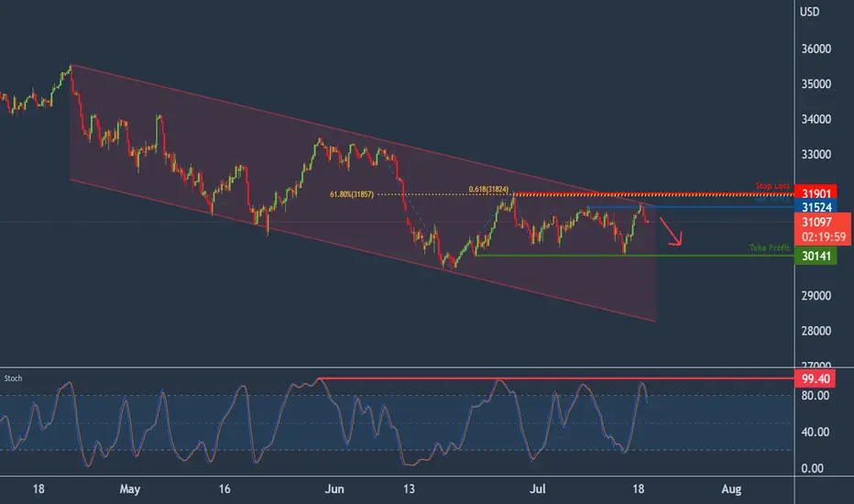
Task: Click the Stoch level label 99.40
Action: pyautogui.click(x=816, y=378)
